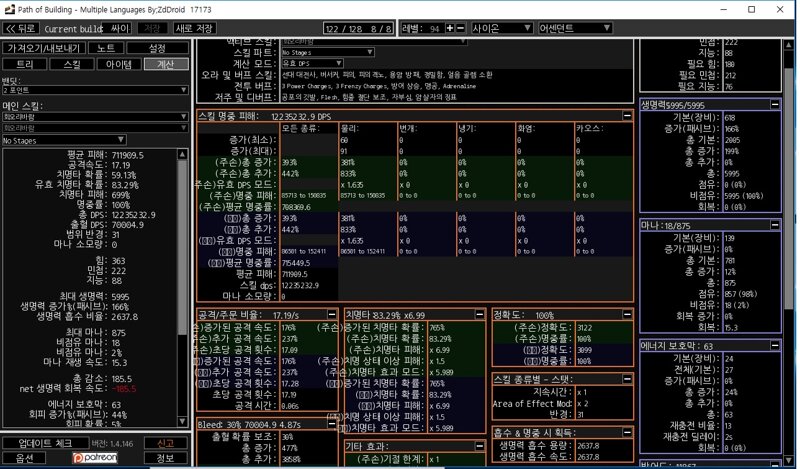Open the 어센던트 ascendancy dropdown

(x=575, y=28)
